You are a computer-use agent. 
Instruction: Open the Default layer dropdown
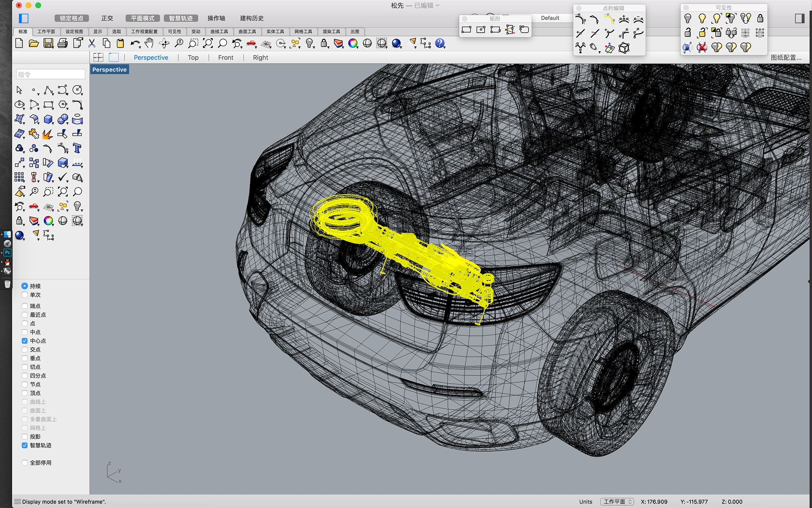(550, 18)
